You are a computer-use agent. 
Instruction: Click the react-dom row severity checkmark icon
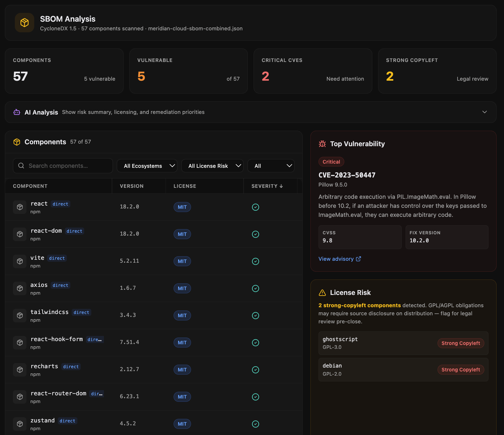[256, 234]
